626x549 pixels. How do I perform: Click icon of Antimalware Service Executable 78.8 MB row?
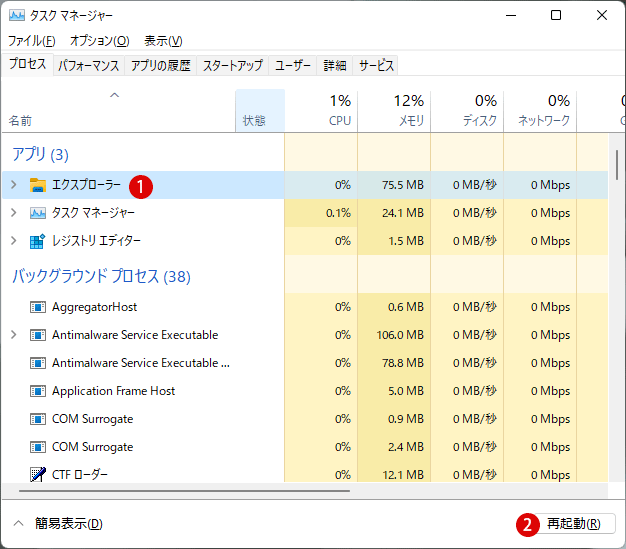(x=38, y=363)
